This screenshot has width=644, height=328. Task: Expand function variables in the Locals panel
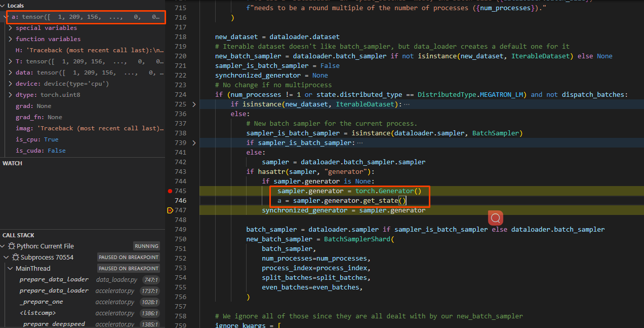tap(10, 39)
